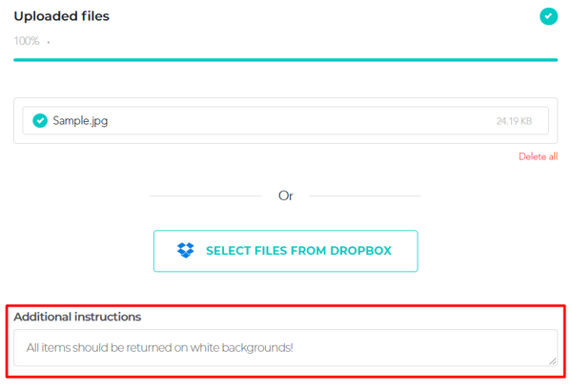Click the teal upload-complete checkmark beside the heading
Screen dimensions: 572x392
(x=548, y=16)
